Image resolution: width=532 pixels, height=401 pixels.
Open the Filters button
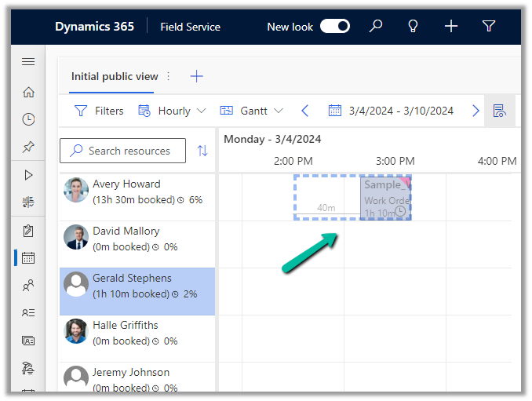(x=99, y=111)
